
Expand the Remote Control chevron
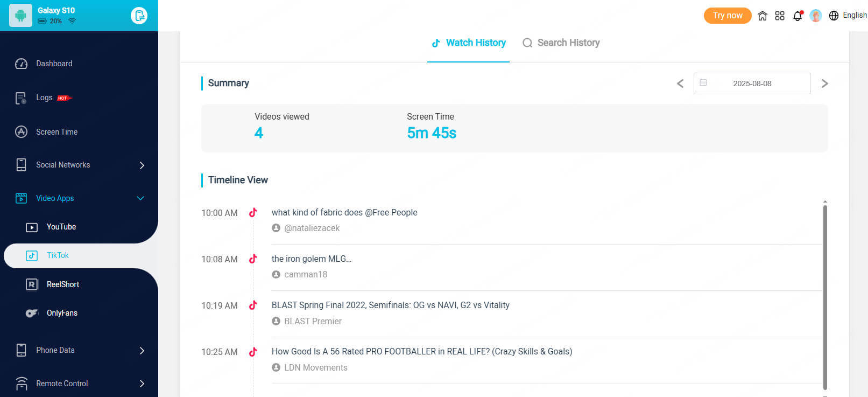142,384
